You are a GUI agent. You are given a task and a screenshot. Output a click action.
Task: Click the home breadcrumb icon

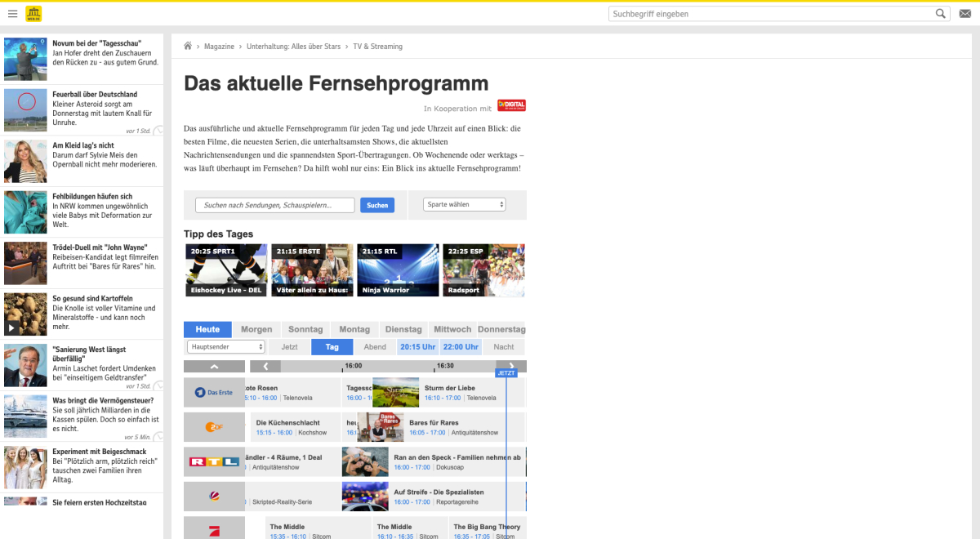pos(189,47)
